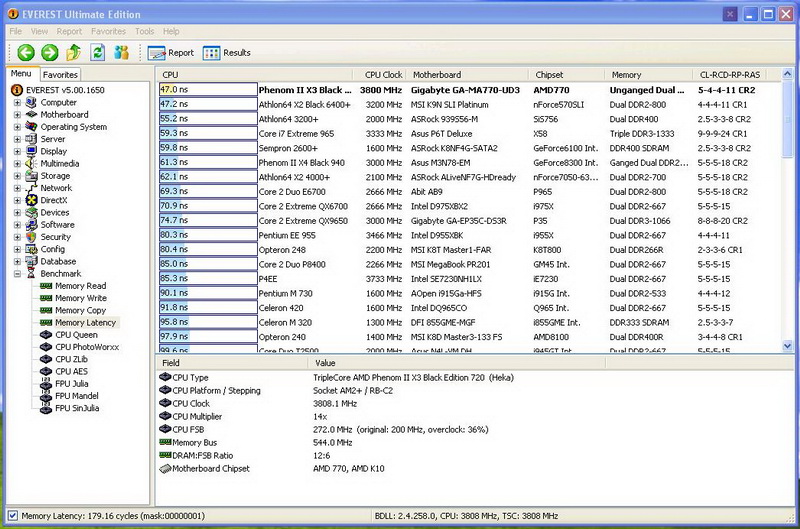Screen dimensions: 800x529
Task: Open Memory Write benchmark
Action: point(81,298)
